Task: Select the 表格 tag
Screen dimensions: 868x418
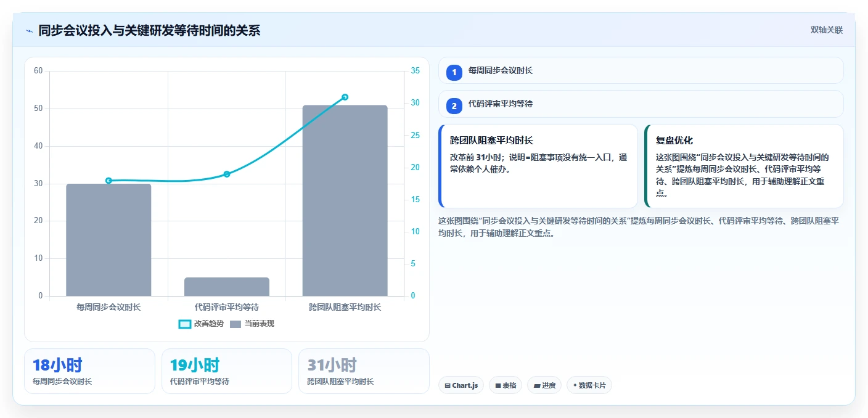Action: [506, 385]
